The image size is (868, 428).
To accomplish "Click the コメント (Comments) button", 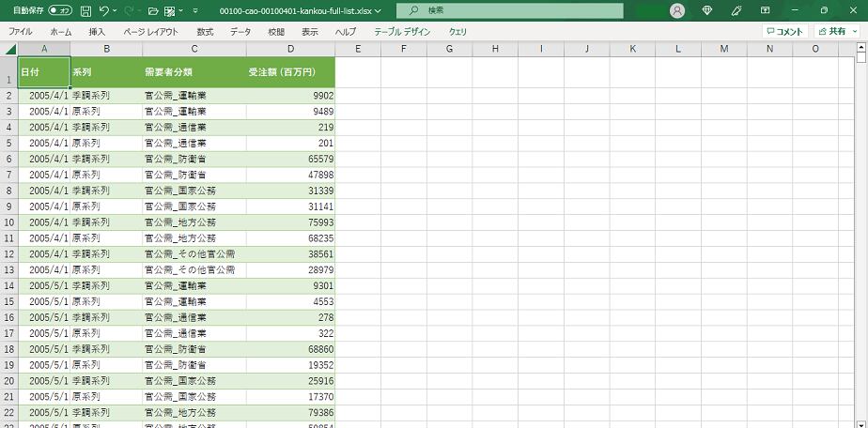I will (x=783, y=31).
